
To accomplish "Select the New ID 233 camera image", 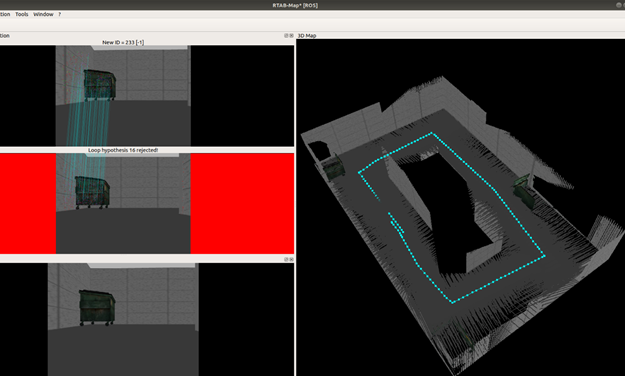I will tap(123, 96).
